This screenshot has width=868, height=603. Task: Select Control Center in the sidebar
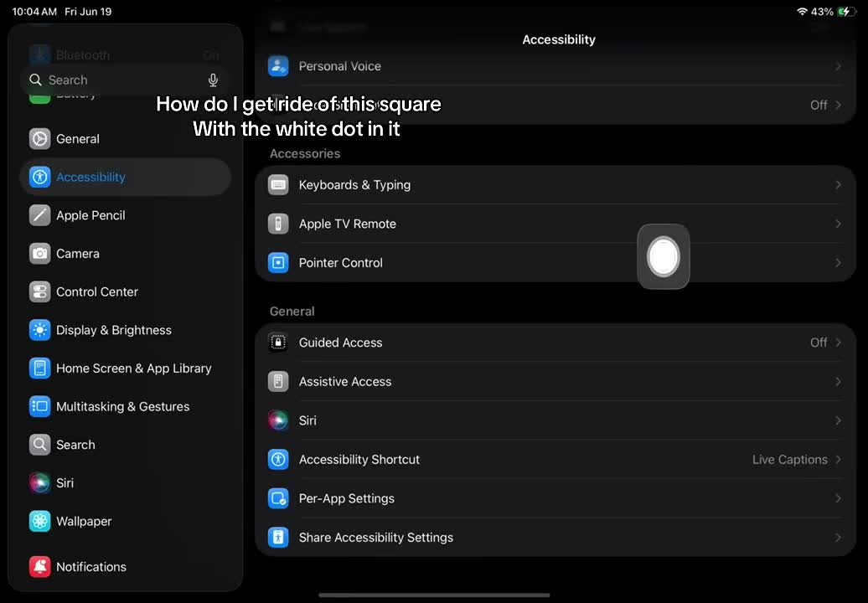click(x=125, y=291)
